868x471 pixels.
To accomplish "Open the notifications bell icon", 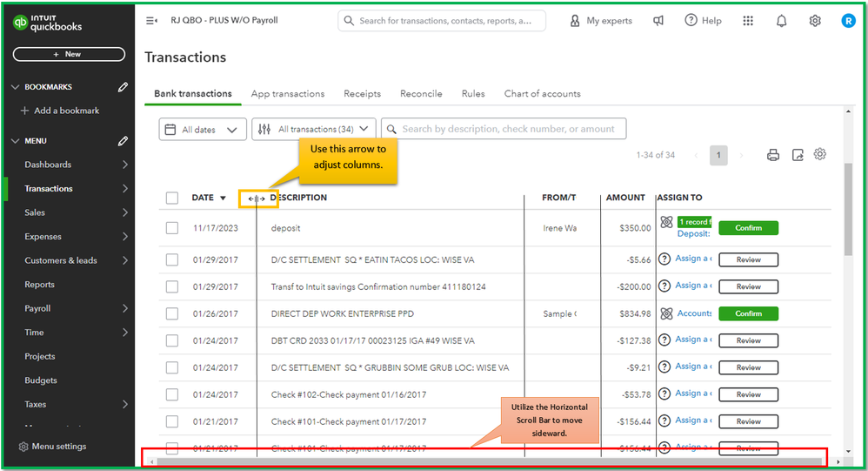I will [781, 21].
